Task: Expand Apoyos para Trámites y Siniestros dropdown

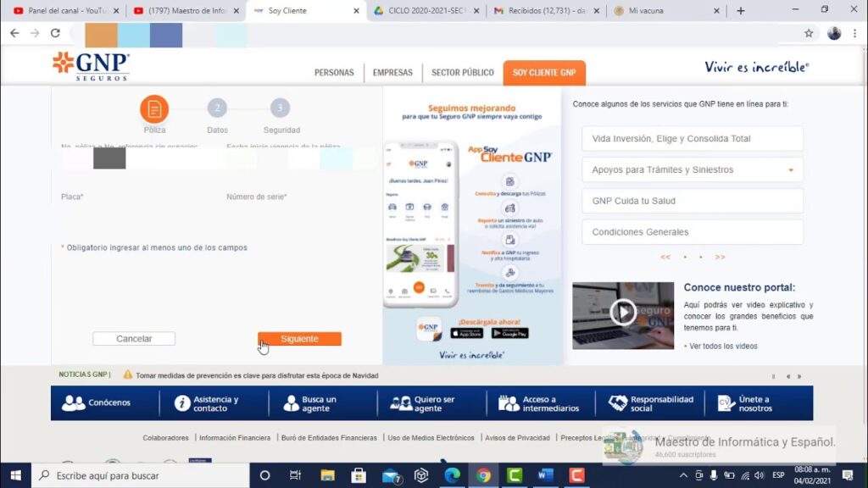Action: 692,169
